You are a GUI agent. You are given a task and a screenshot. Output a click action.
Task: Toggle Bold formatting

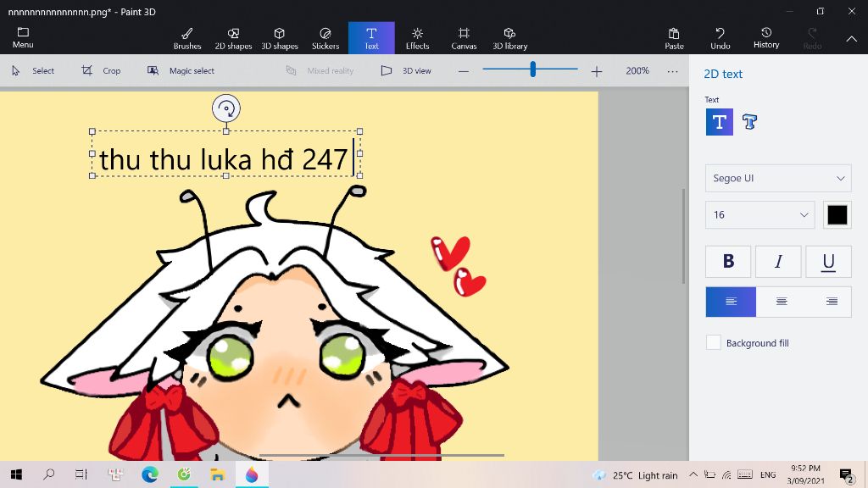click(728, 261)
